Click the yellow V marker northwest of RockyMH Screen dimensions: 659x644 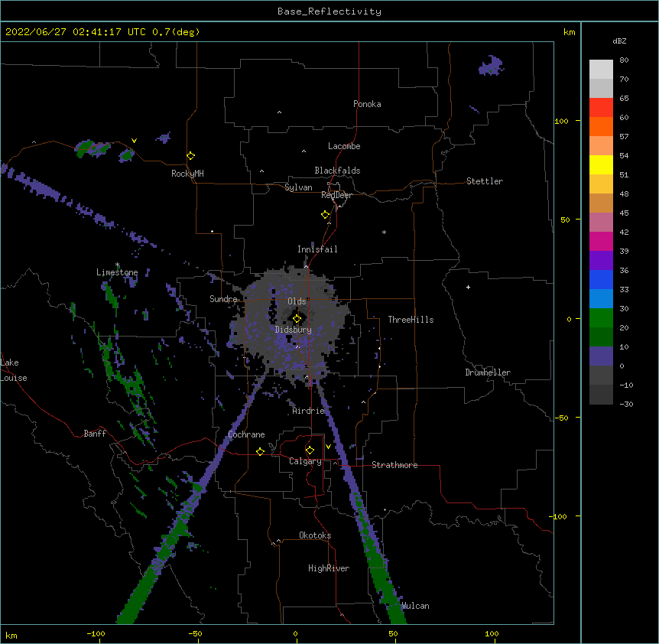134,141
